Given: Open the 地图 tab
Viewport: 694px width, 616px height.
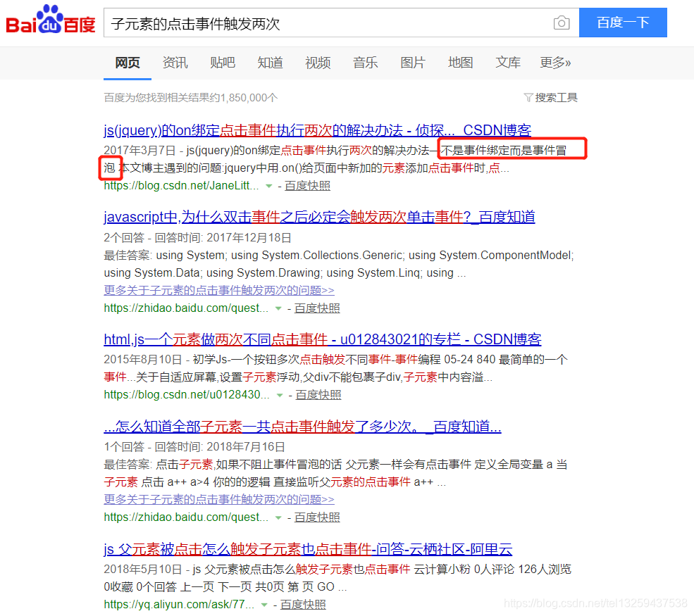Looking at the screenshot, I should (x=460, y=63).
